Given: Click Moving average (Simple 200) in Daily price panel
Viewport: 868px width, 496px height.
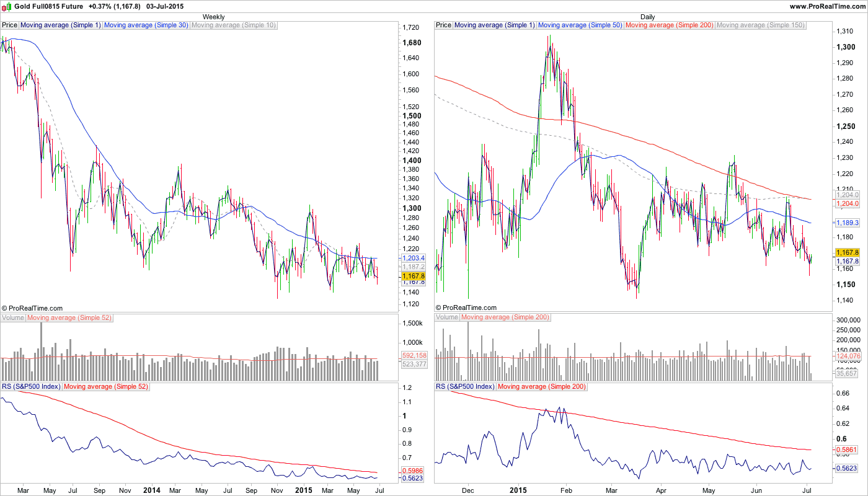Looking at the screenshot, I should pyautogui.click(x=670, y=25).
